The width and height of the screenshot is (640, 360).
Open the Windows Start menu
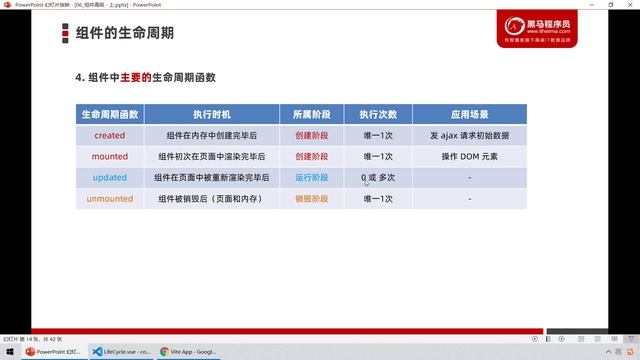click(10, 351)
